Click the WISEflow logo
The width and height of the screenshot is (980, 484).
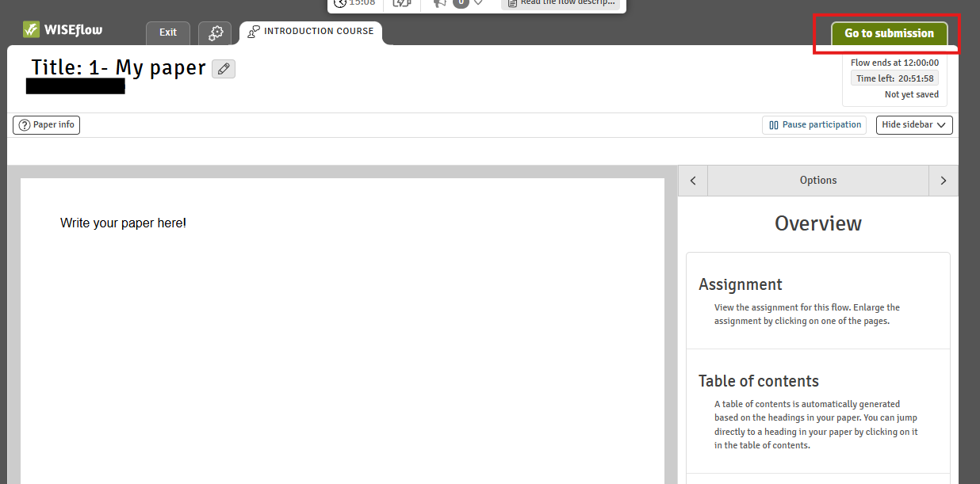pos(63,30)
